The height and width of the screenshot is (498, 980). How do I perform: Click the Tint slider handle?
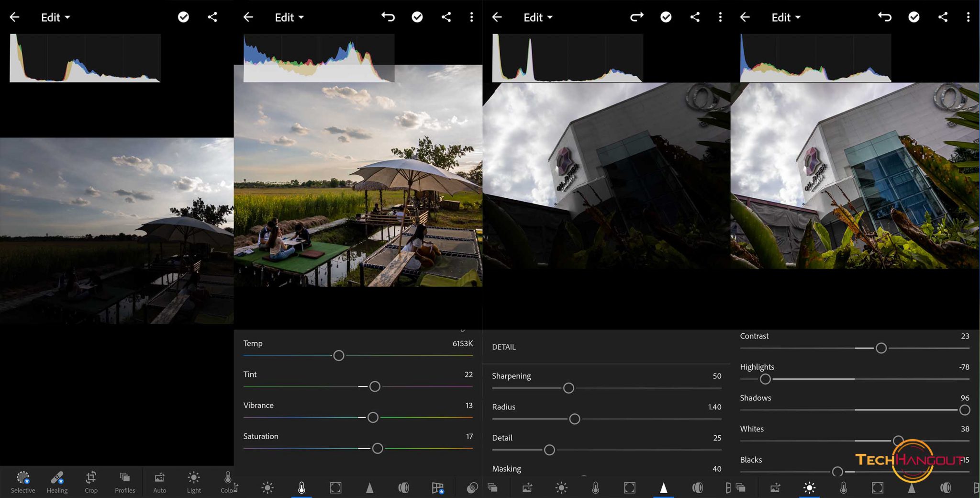(375, 386)
